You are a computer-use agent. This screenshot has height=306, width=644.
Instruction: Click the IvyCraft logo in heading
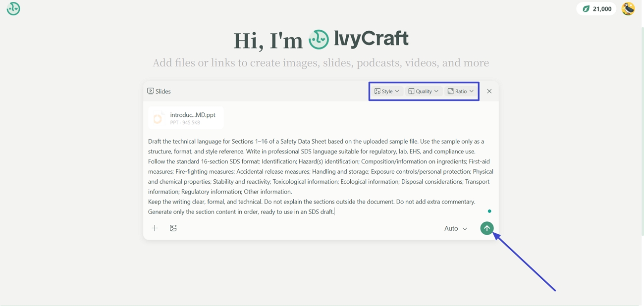tap(359, 39)
